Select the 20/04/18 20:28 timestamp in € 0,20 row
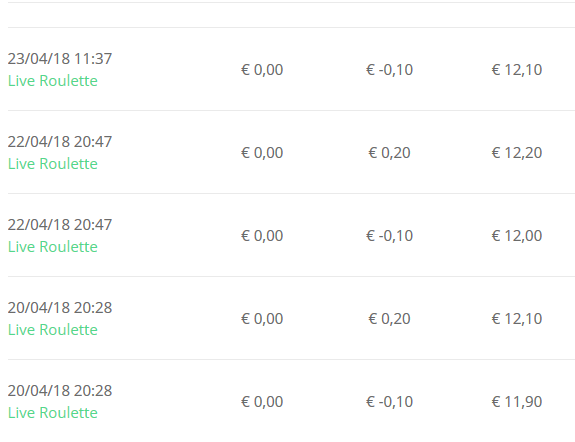The image size is (575, 442). click(x=60, y=308)
